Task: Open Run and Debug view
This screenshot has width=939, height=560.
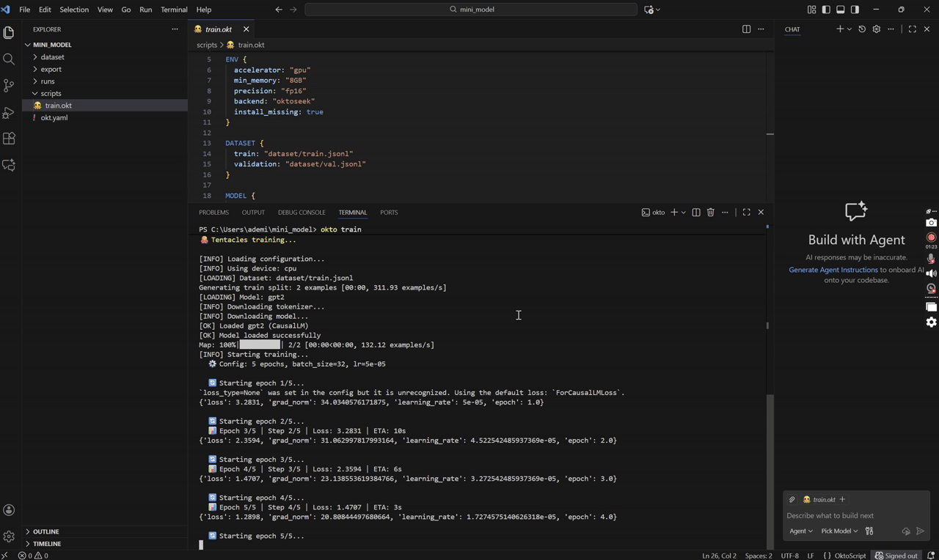Action: click(9, 112)
